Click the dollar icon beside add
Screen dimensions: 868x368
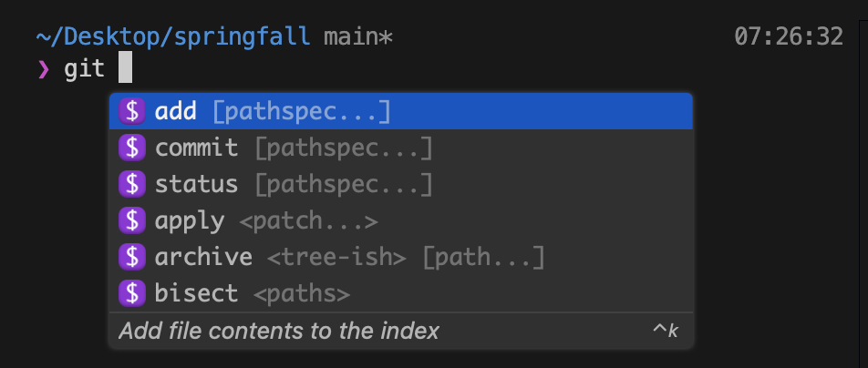132,111
